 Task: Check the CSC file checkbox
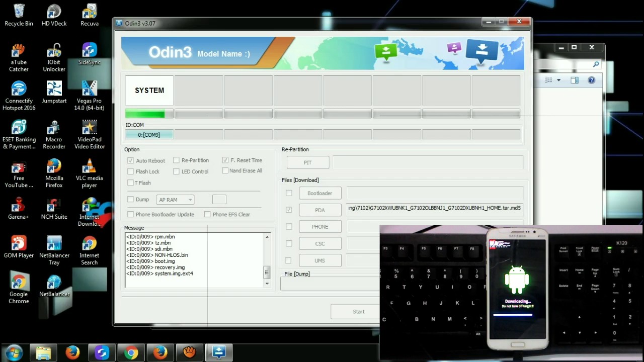(x=289, y=243)
